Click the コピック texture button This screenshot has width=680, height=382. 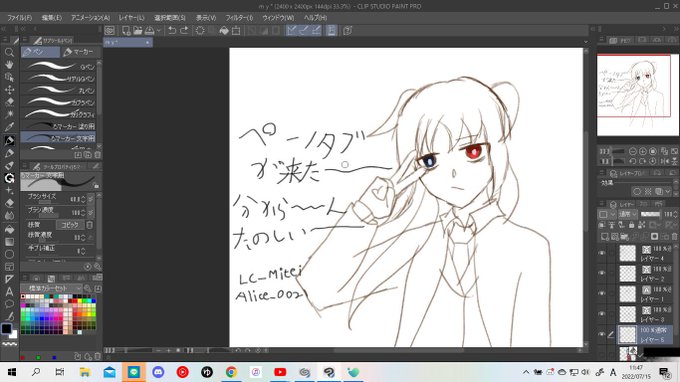[70, 225]
